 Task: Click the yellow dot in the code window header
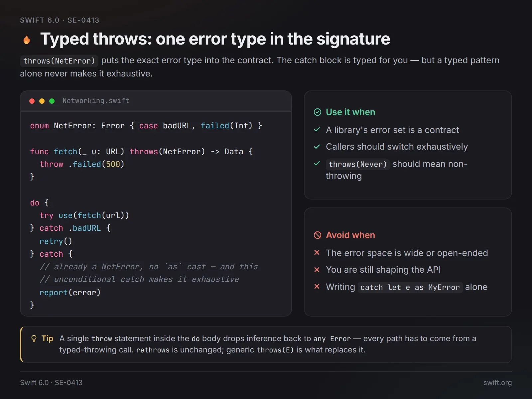[x=42, y=101]
